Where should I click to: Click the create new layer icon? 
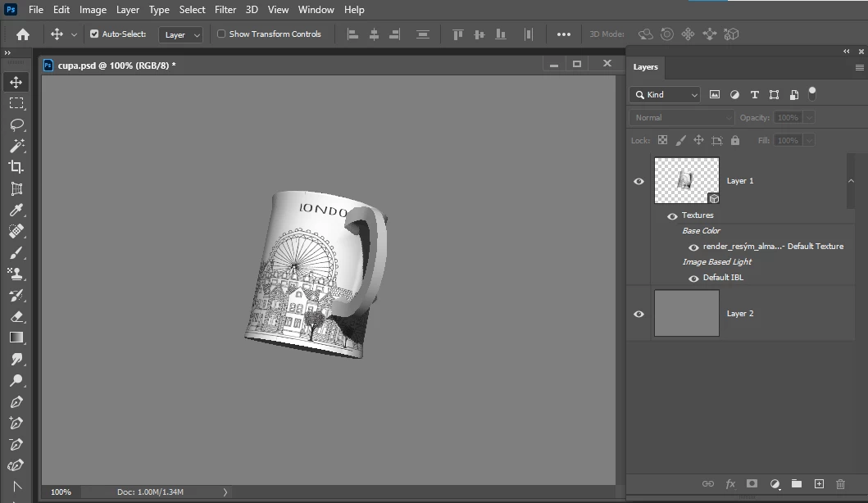pos(818,484)
